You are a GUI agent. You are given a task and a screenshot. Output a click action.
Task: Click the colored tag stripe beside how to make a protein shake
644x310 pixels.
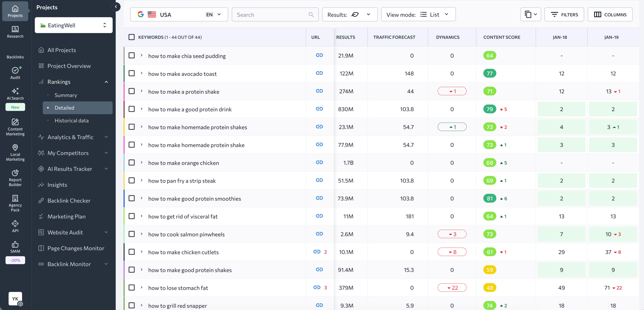[124, 91]
